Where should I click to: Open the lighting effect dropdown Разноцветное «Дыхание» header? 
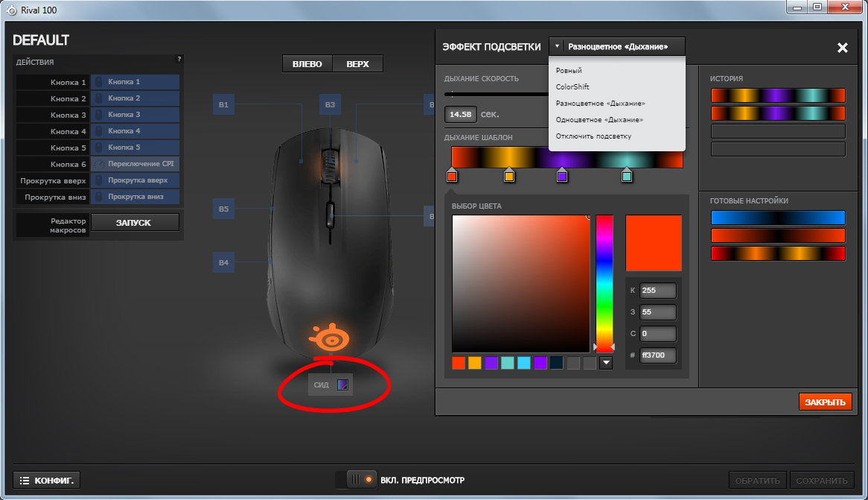click(616, 46)
